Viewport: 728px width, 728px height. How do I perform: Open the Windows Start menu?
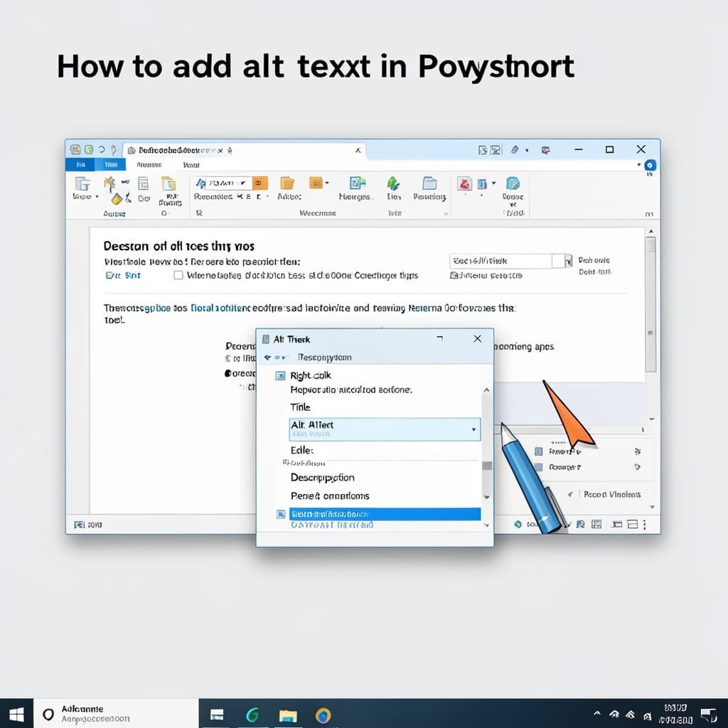[17, 714]
